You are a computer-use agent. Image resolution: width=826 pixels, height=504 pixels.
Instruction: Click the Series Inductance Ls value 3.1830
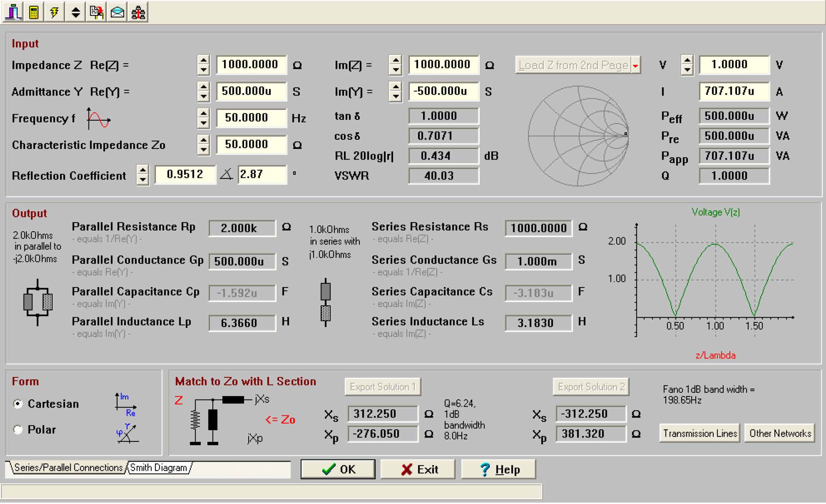coord(539,323)
